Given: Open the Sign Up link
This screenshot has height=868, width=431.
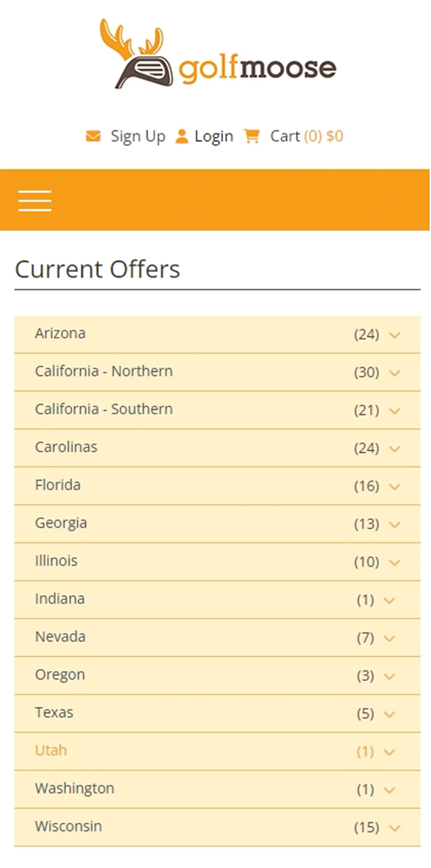Looking at the screenshot, I should tap(138, 136).
